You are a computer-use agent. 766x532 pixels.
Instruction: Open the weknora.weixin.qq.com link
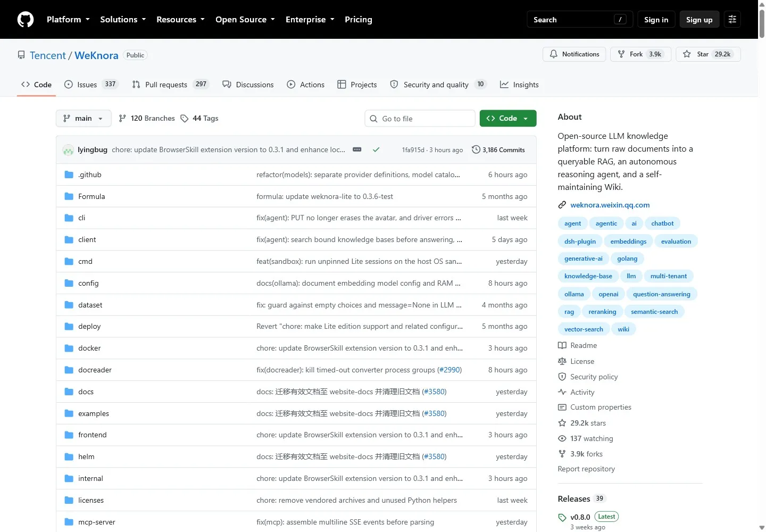click(x=610, y=205)
